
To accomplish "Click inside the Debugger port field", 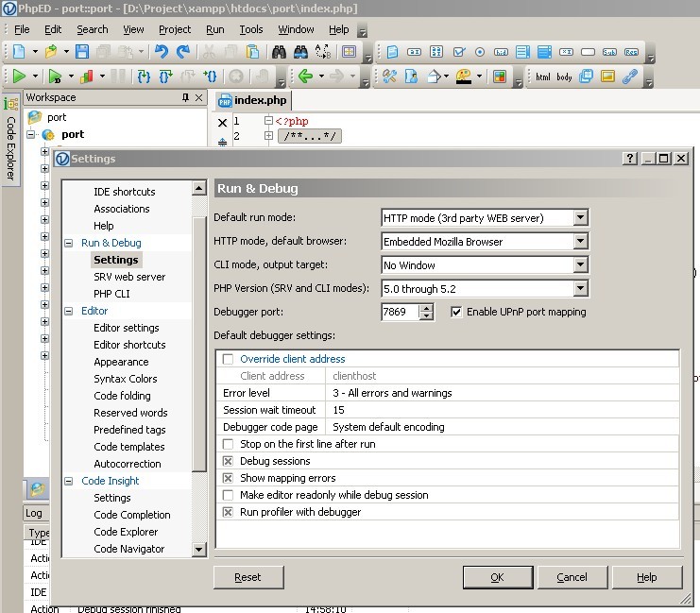I will click(400, 312).
